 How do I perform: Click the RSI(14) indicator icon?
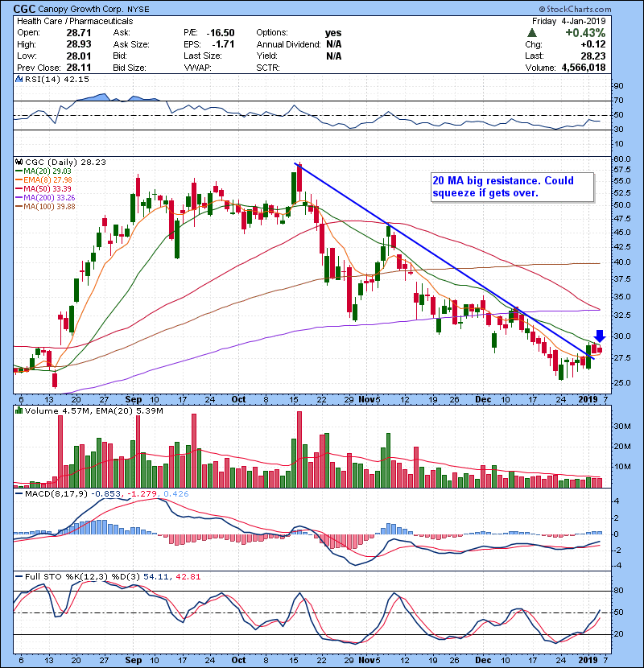[x=19, y=79]
